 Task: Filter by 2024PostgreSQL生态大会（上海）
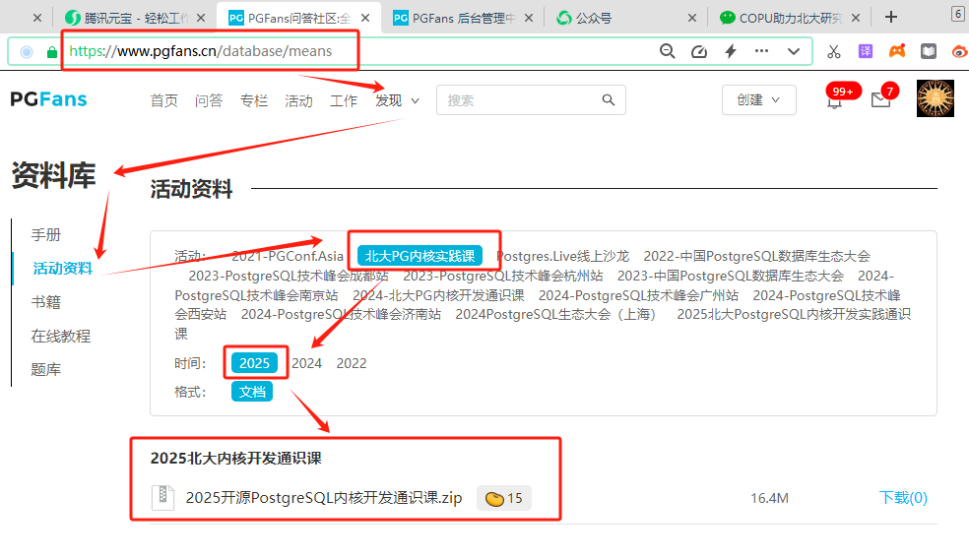point(555,314)
